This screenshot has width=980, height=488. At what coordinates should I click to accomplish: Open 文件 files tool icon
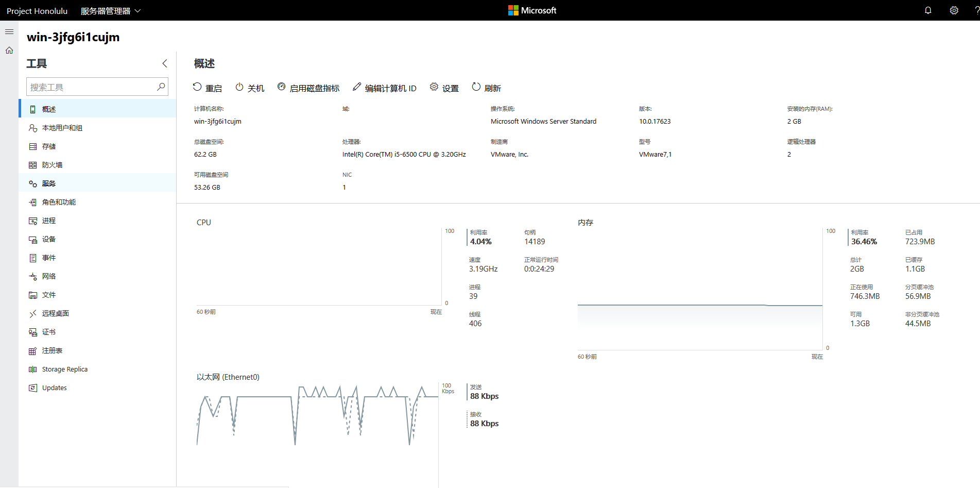pos(33,295)
